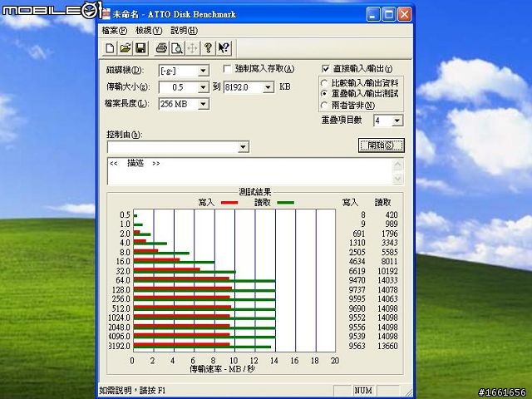Expand file length 256 MB dropdown
The width and height of the screenshot is (532, 399).
[x=203, y=104]
